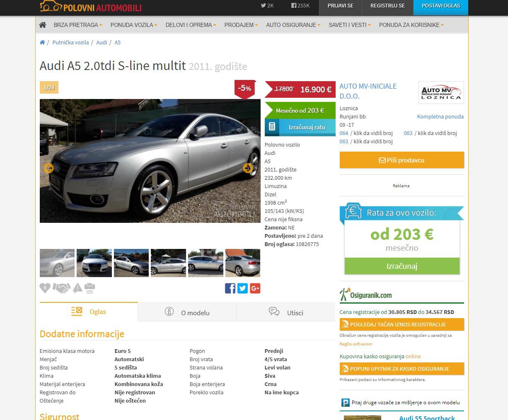The image size is (508, 420).
Task: Open the Facebook 255K page link
Action: tap(300, 6)
